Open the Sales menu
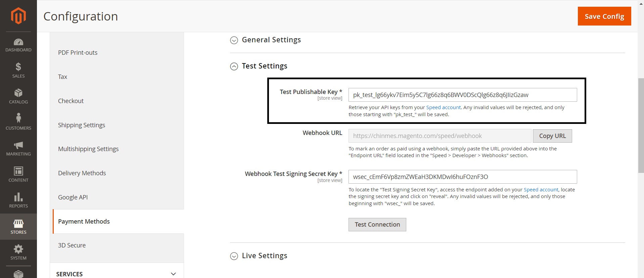644x278 pixels. pyautogui.click(x=18, y=71)
